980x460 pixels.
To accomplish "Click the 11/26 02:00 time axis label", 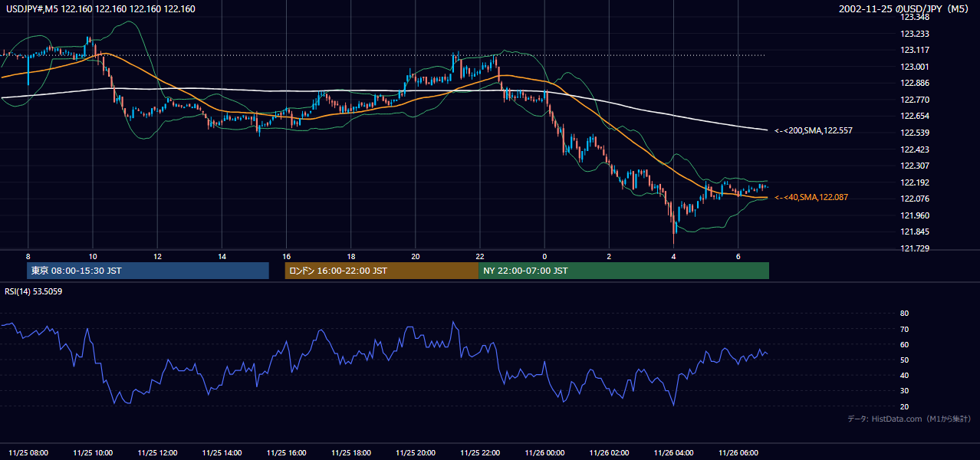I will pos(610,453).
